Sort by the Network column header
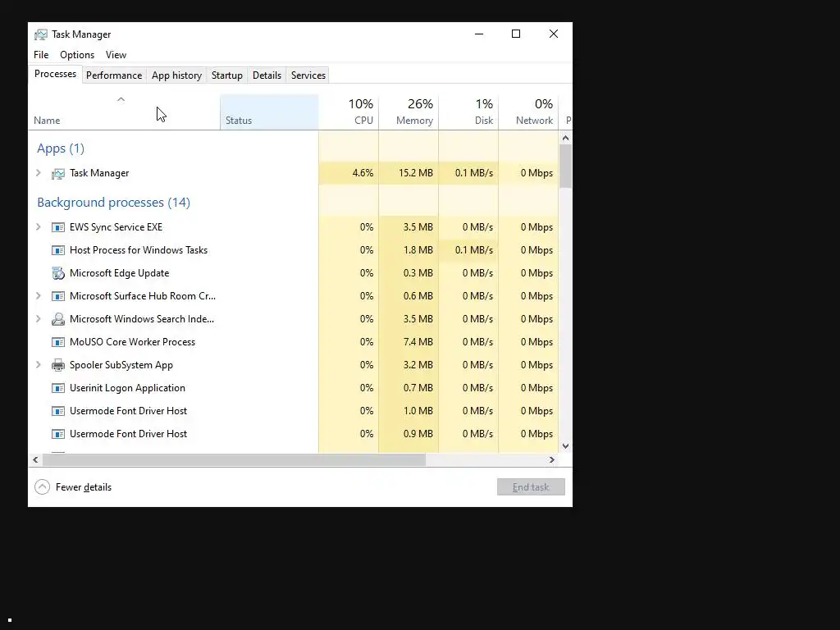Image resolution: width=840 pixels, height=630 pixels. tap(529, 112)
